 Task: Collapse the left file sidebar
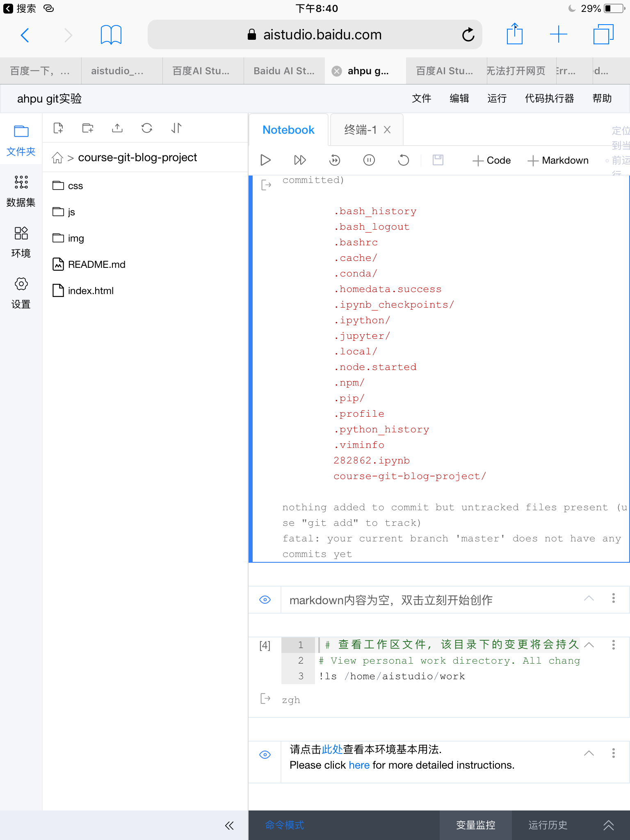pyautogui.click(x=229, y=826)
